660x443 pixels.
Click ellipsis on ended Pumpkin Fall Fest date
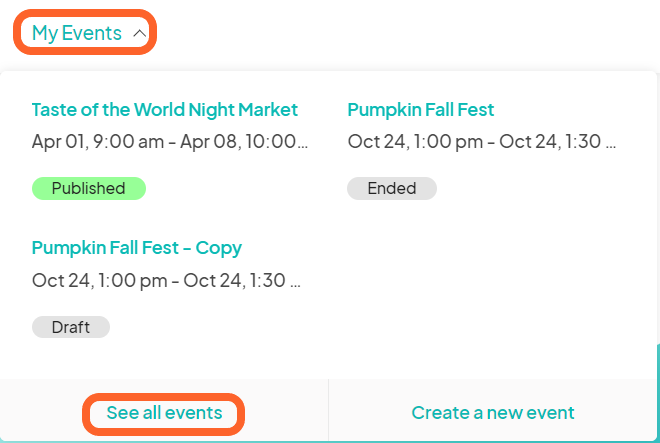[611, 146]
